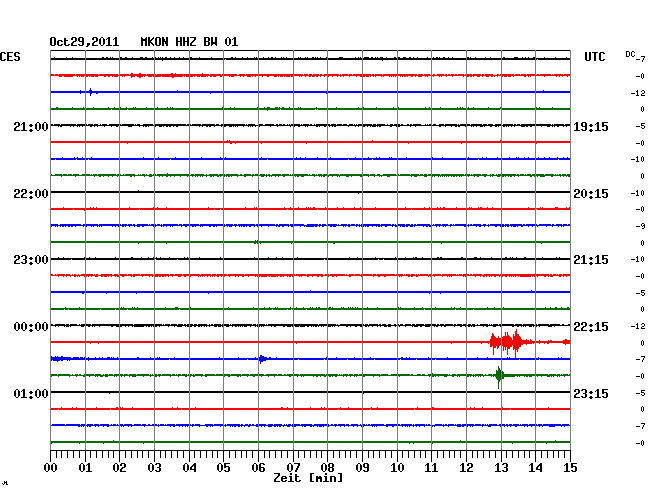Click the date label "Oct29,2011"

coord(84,42)
